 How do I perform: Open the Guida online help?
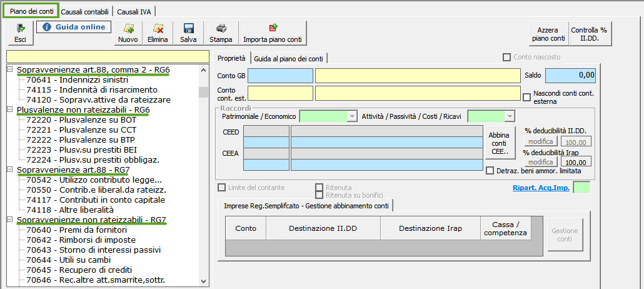coord(74,27)
